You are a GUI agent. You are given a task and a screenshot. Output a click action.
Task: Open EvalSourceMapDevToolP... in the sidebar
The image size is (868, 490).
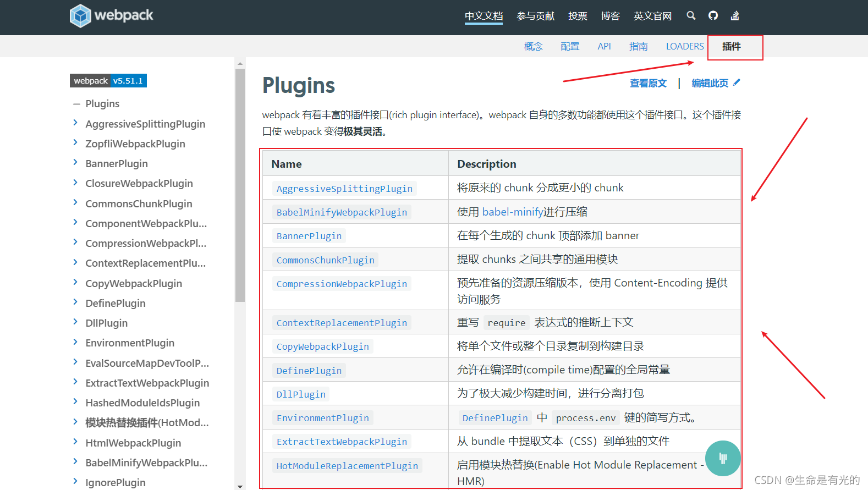pos(147,363)
